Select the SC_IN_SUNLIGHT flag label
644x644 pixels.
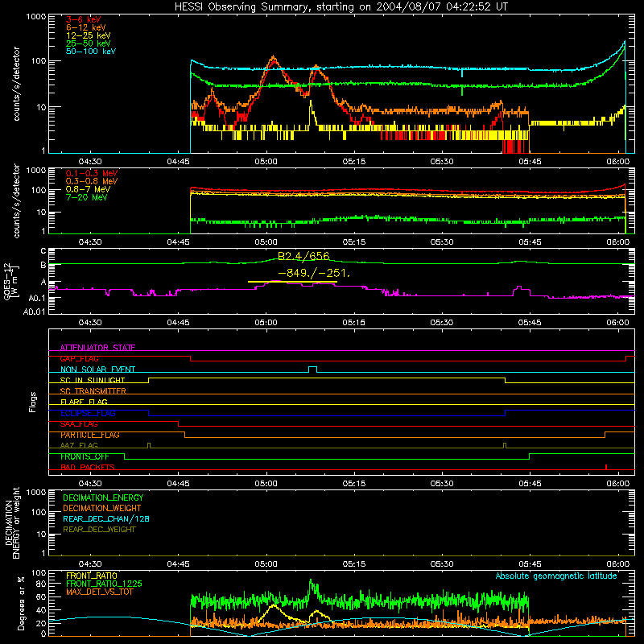pos(93,380)
